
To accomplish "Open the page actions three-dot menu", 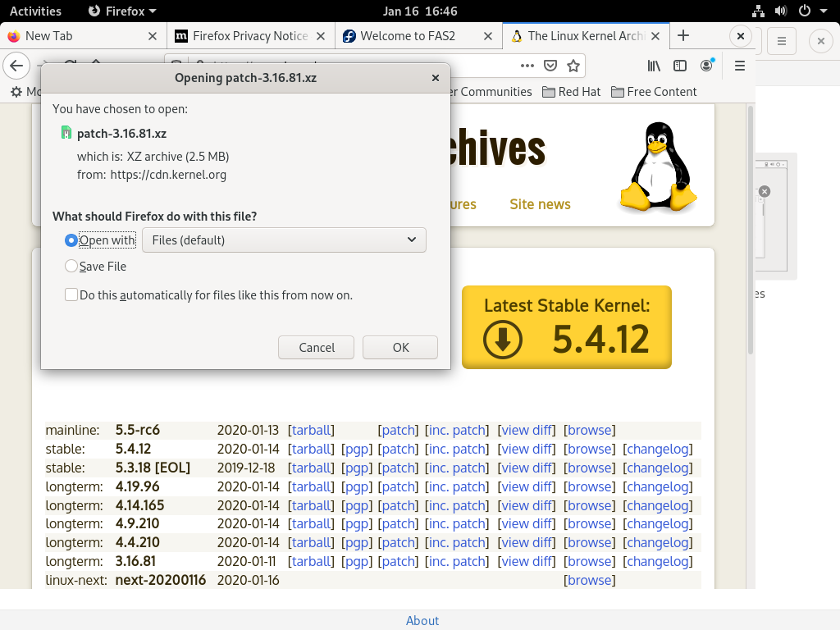I will [x=527, y=66].
